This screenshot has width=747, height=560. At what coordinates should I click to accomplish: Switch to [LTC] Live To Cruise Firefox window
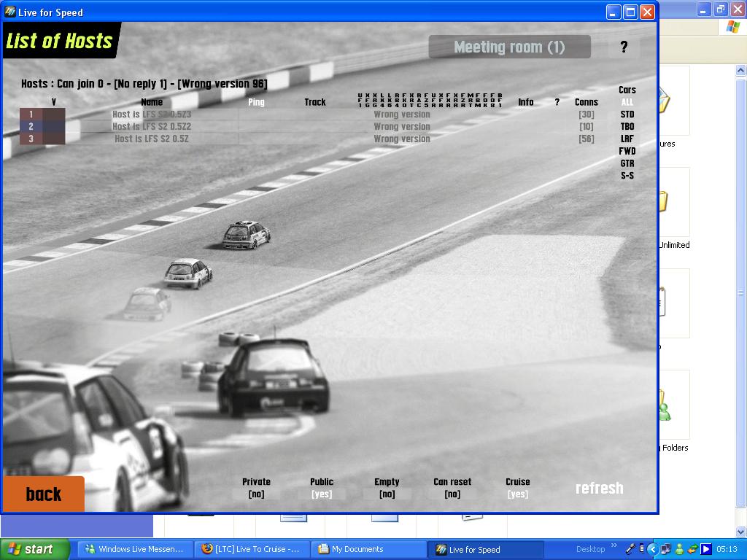click(x=252, y=550)
